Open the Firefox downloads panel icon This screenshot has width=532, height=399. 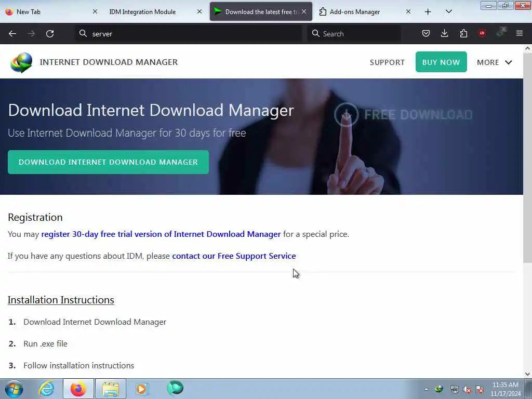pyautogui.click(x=445, y=33)
